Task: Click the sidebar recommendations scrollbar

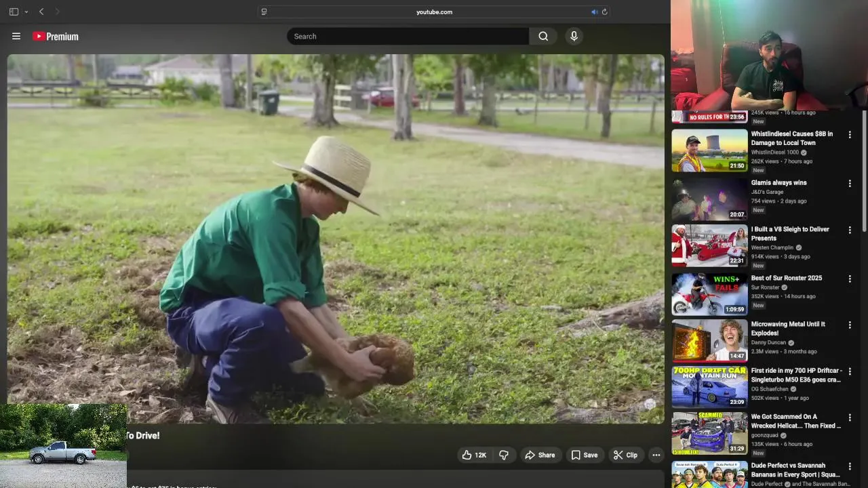Action: click(x=864, y=172)
